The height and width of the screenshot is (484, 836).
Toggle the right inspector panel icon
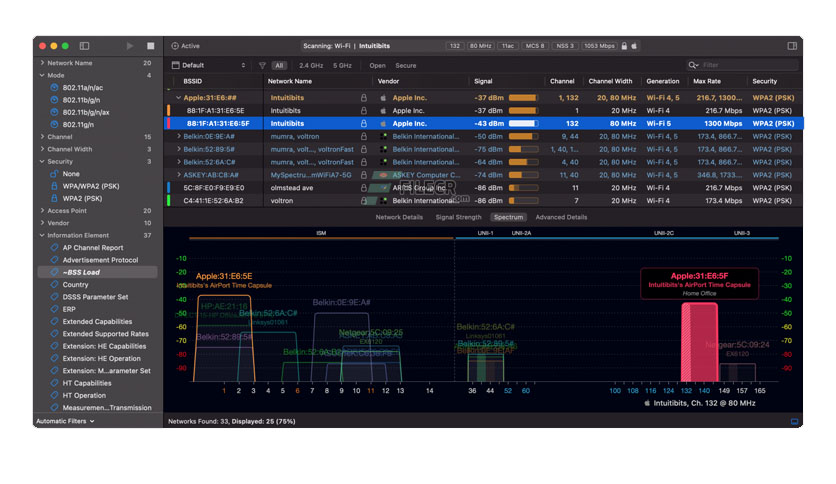(792, 46)
